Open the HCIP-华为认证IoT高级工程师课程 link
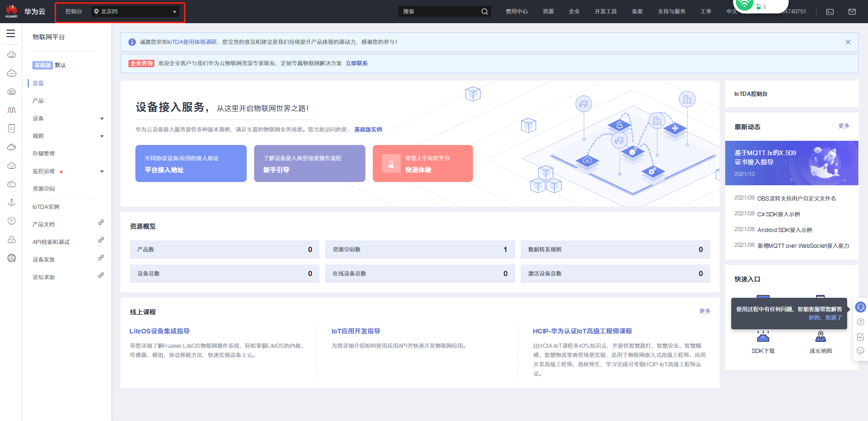 coord(582,331)
